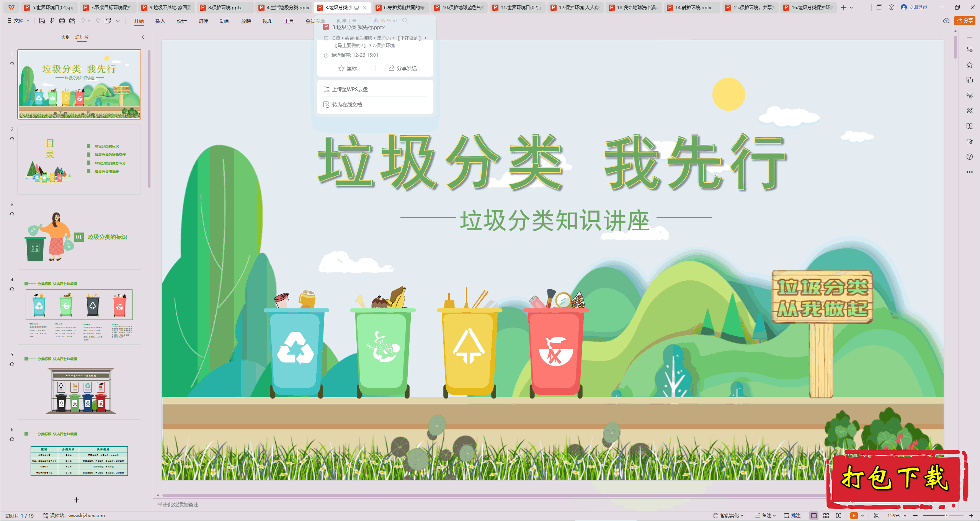Open the 插入 ribbon tab
The image size is (980, 521).
coord(160,21)
